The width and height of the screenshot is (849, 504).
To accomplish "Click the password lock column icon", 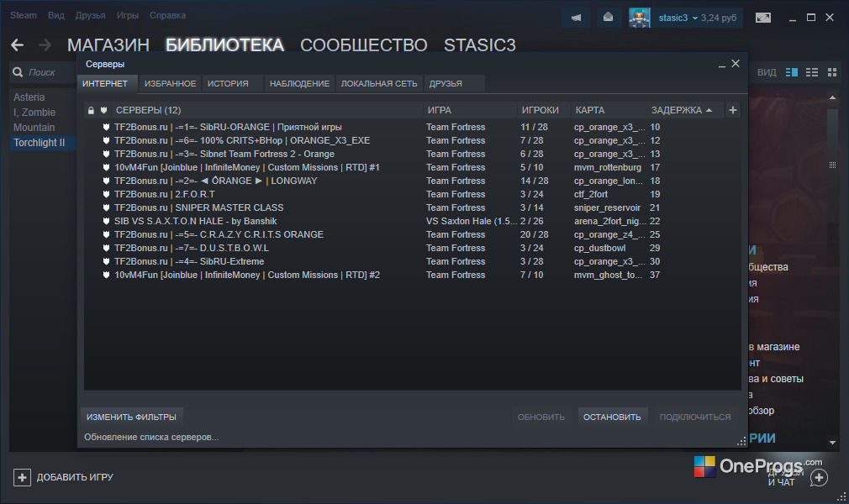I will (x=91, y=110).
